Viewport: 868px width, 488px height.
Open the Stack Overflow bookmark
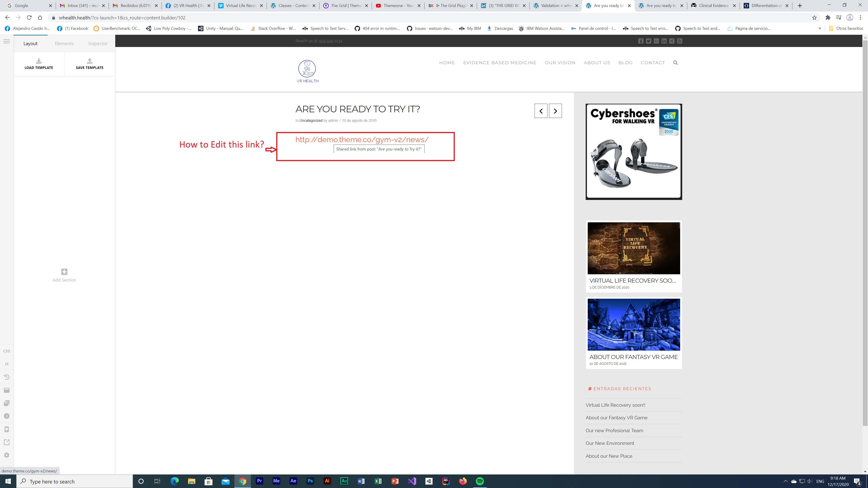pyautogui.click(x=273, y=29)
